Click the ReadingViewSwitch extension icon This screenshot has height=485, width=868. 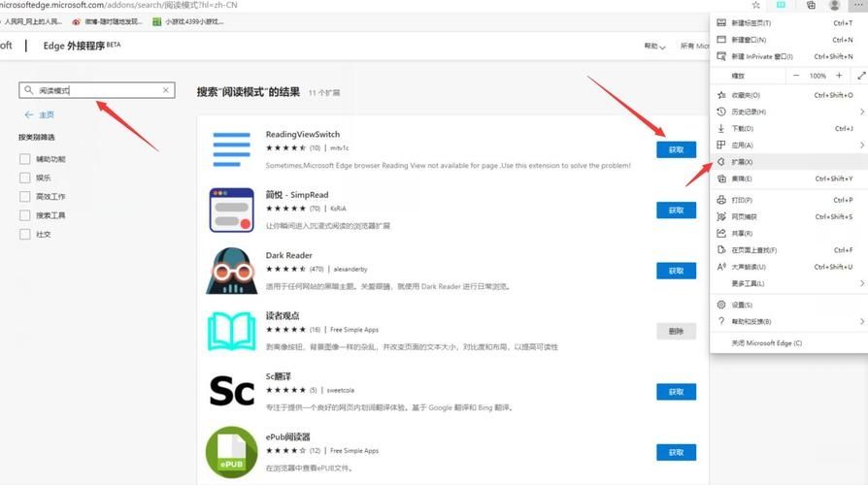click(231, 149)
